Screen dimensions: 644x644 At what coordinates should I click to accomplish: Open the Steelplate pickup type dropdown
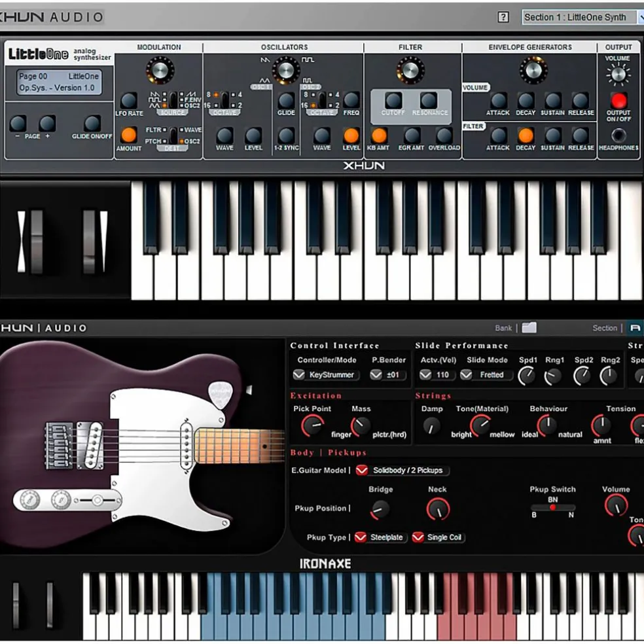click(x=380, y=537)
